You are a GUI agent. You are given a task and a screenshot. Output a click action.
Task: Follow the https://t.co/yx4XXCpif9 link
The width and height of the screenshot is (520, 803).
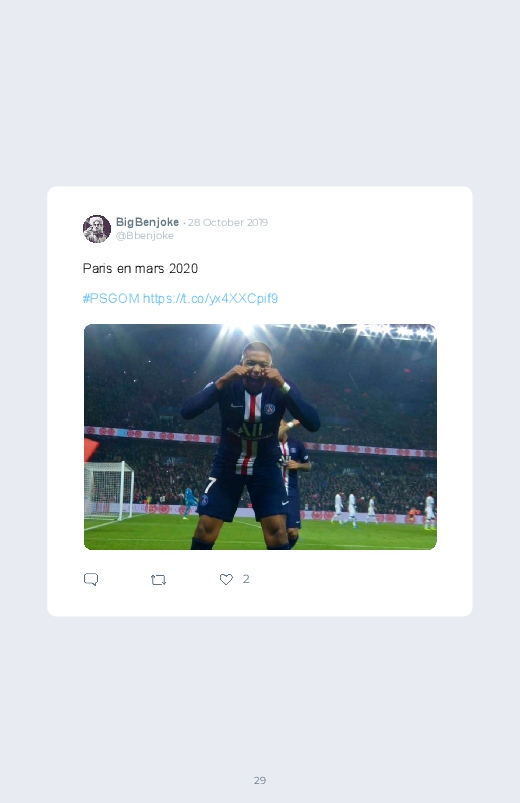[x=211, y=299]
